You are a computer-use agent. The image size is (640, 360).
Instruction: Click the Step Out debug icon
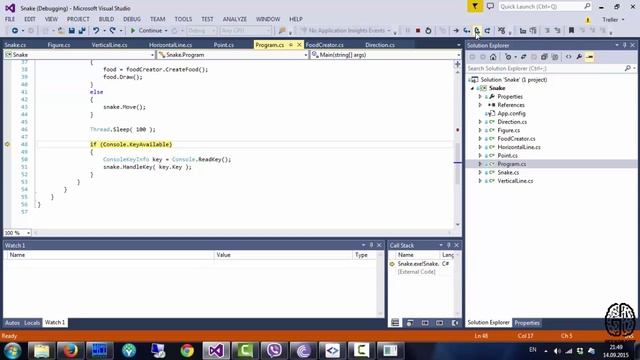487,31
